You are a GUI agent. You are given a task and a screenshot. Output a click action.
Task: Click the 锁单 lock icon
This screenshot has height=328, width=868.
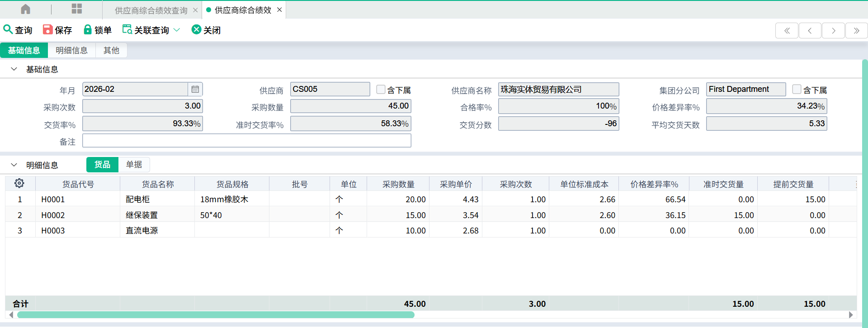[88, 29]
